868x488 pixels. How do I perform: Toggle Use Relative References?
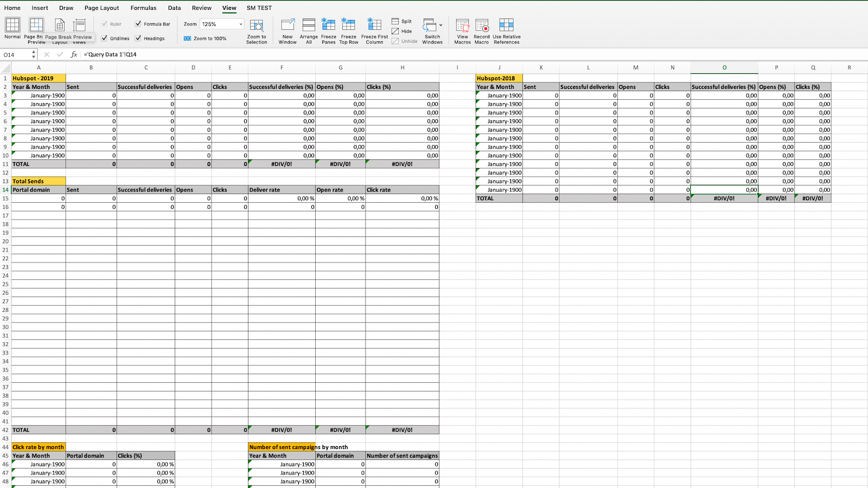click(x=506, y=30)
